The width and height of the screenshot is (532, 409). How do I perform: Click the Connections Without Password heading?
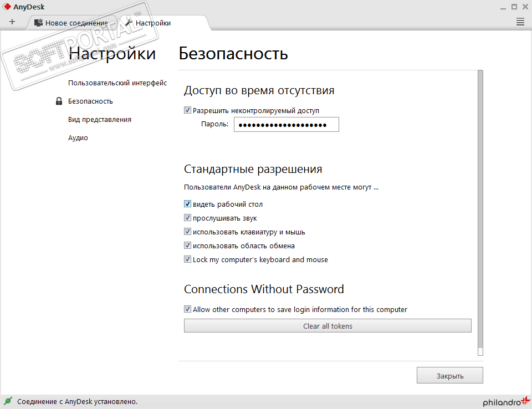[264, 289]
